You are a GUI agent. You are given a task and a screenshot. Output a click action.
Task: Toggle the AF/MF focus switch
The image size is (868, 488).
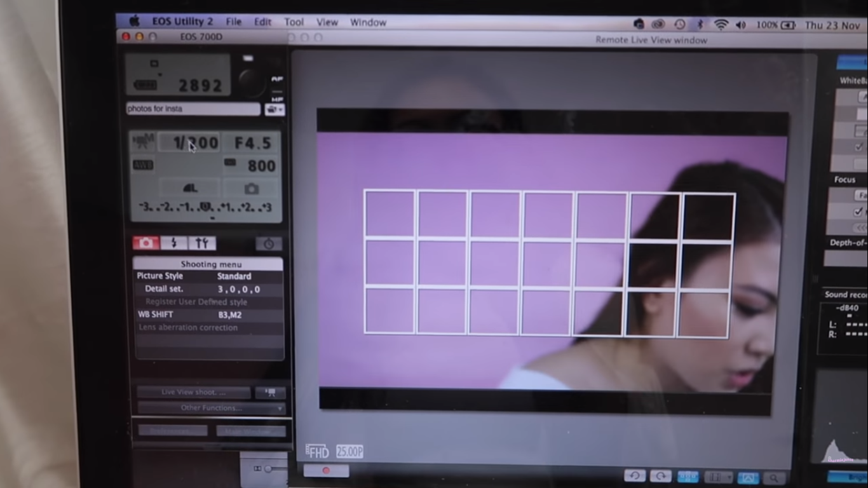click(277, 89)
